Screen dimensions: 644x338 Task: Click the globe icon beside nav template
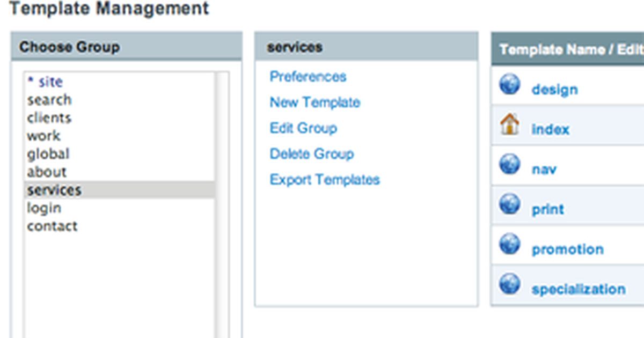point(509,165)
